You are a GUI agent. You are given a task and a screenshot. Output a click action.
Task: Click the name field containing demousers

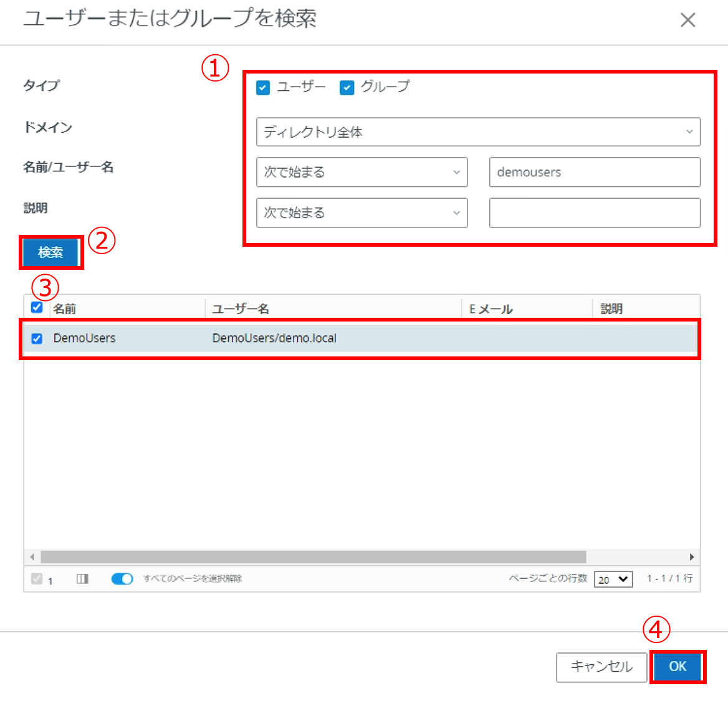pos(594,172)
